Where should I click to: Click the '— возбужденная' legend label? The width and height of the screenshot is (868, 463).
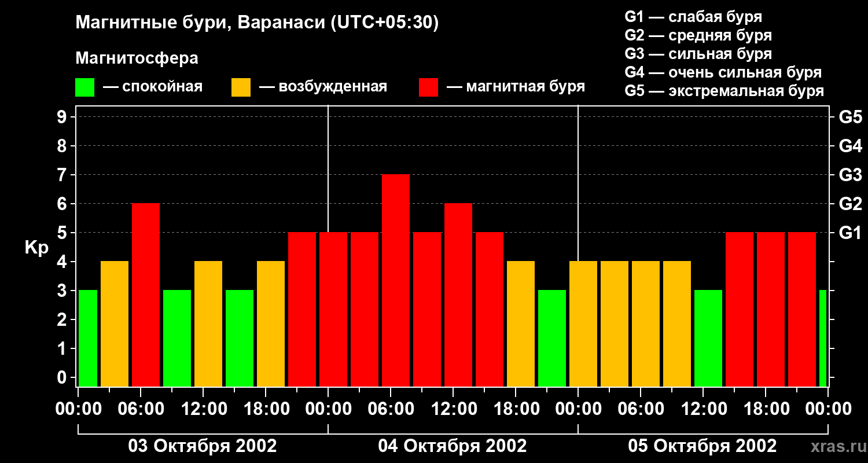(323, 87)
